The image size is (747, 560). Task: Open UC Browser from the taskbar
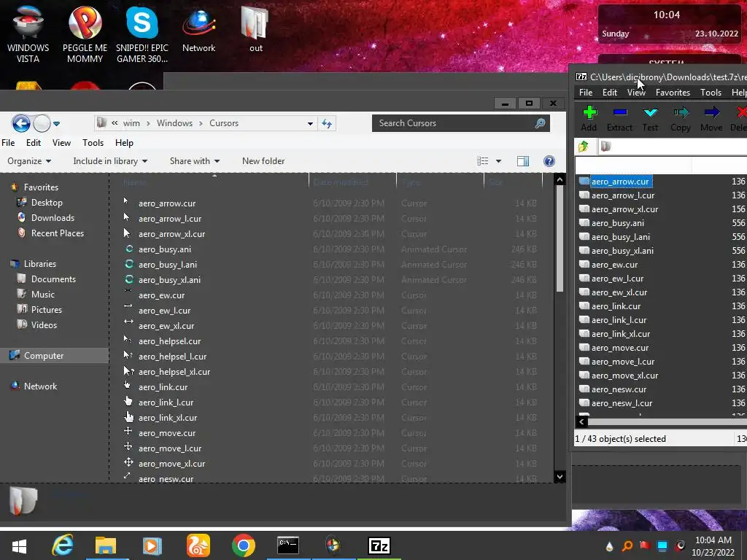click(198, 545)
